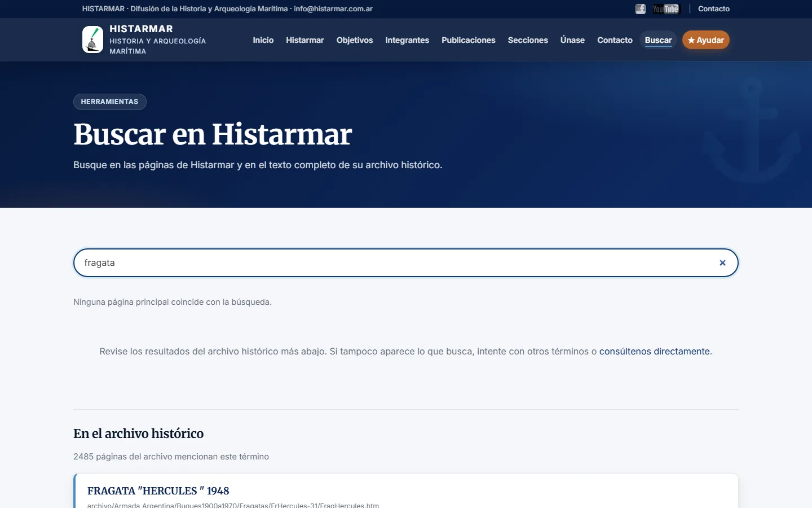Click the Histarmar logo emblem
The height and width of the screenshot is (508, 812).
(92, 40)
